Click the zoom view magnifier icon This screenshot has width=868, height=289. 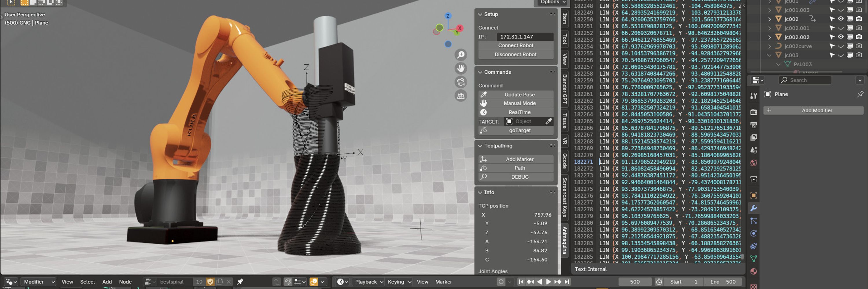coord(461,55)
